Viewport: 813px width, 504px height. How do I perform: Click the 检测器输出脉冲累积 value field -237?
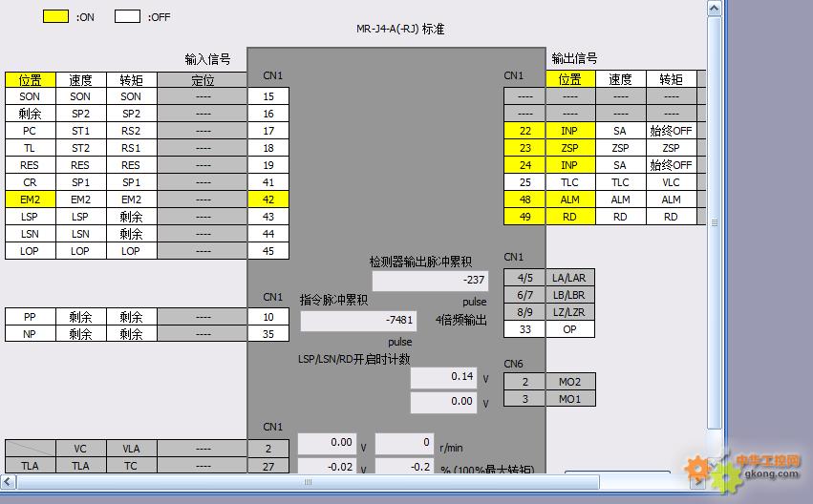(x=430, y=281)
